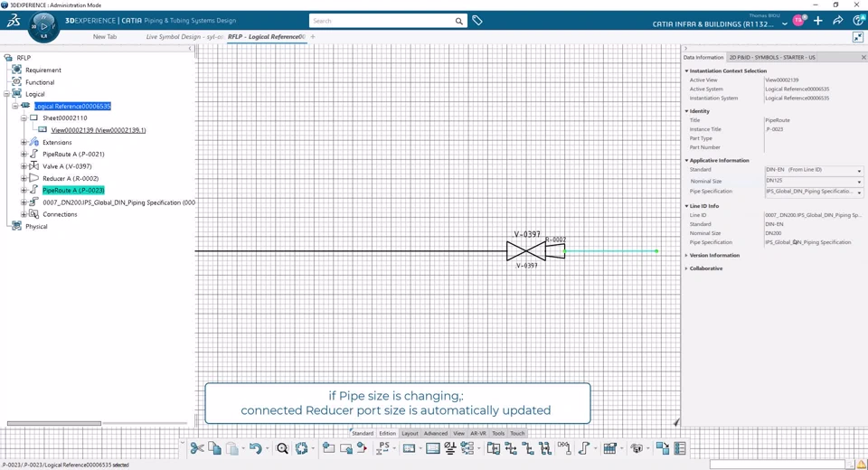This screenshot has width=868, height=470.
Task: Open the Data Information panel tab
Action: [703, 58]
